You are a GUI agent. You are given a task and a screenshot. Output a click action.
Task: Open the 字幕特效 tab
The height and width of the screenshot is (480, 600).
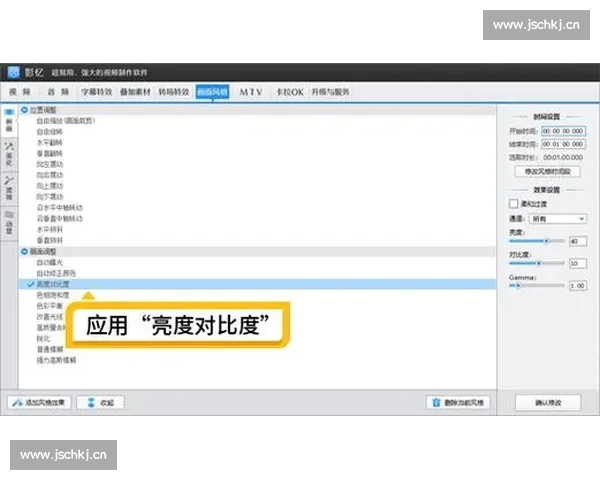click(97, 92)
